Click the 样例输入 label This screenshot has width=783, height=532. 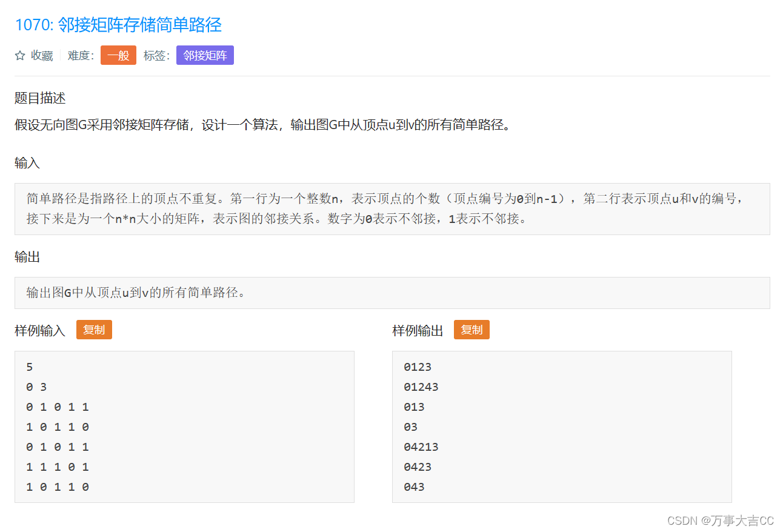[40, 331]
